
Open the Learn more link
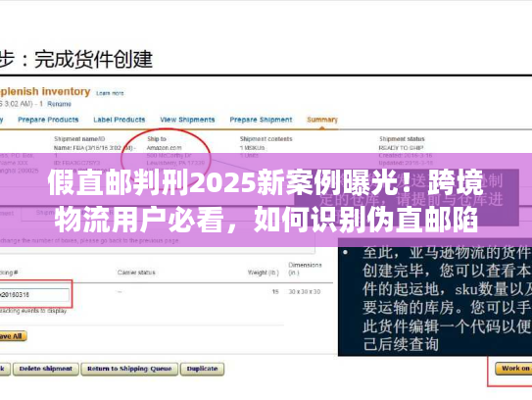[110, 93]
